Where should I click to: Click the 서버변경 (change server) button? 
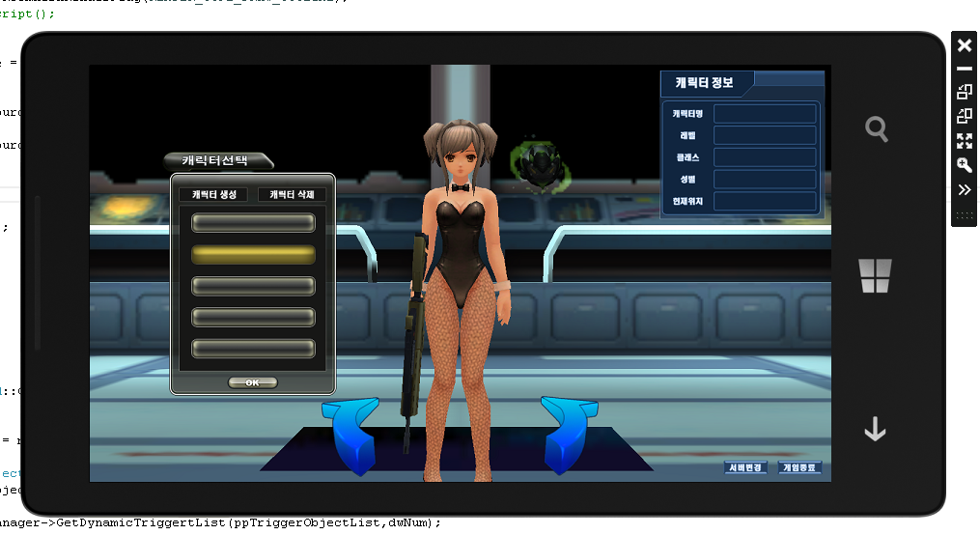tap(744, 467)
